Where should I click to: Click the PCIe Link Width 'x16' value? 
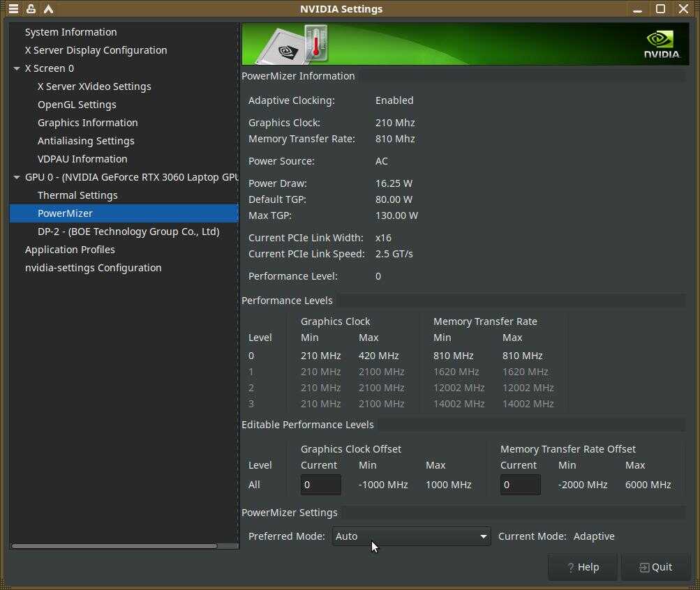point(383,238)
